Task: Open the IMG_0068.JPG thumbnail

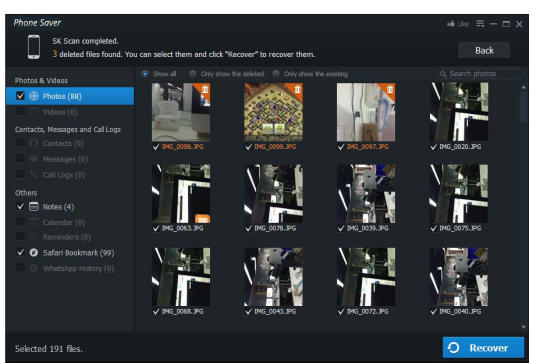Action: point(181,277)
